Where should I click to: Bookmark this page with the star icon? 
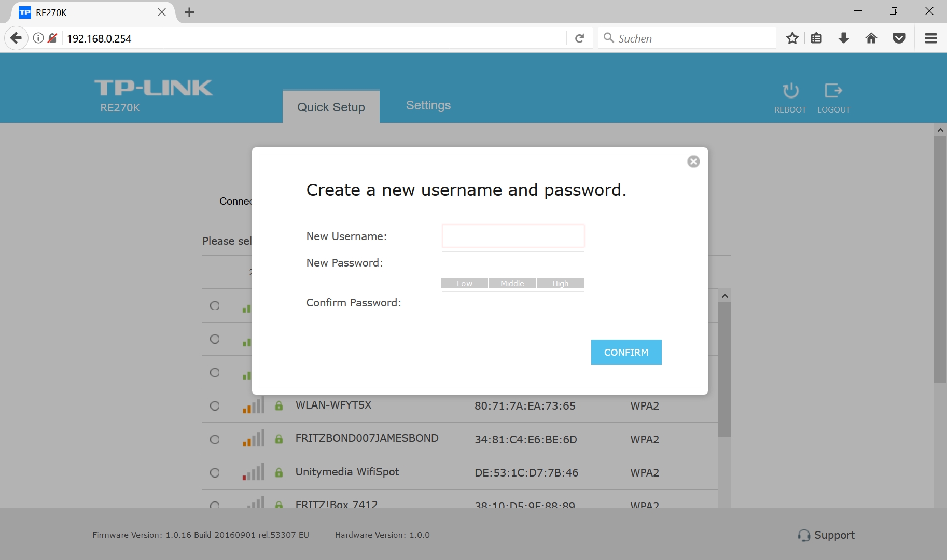[792, 38]
